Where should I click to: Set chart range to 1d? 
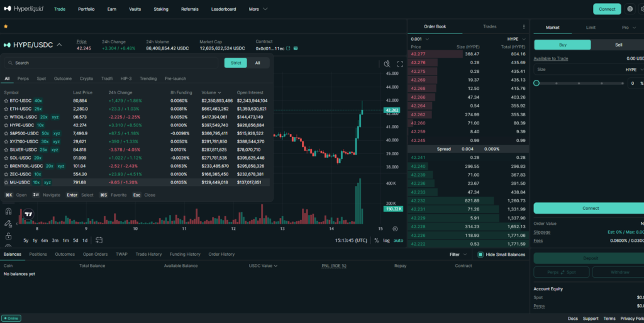click(85, 241)
